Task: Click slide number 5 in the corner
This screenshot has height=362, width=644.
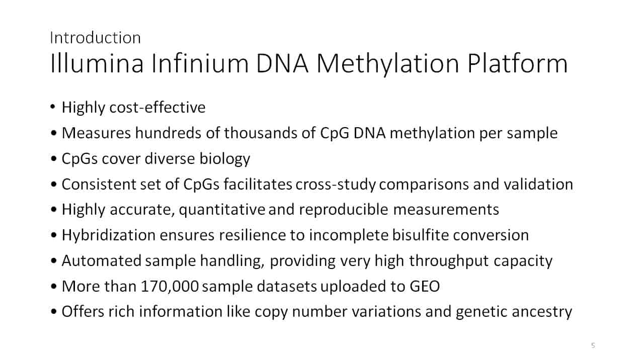Action: [x=593, y=345]
